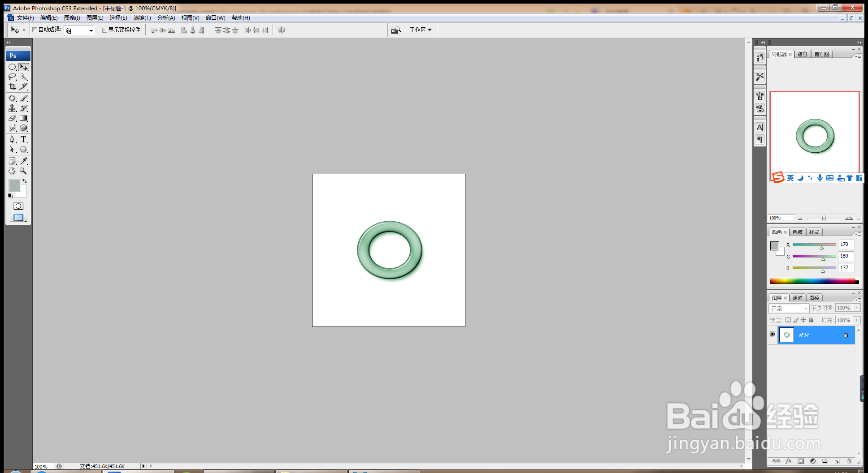Select the Magic Wand tool
The height and width of the screenshot is (473, 868).
[x=24, y=77]
